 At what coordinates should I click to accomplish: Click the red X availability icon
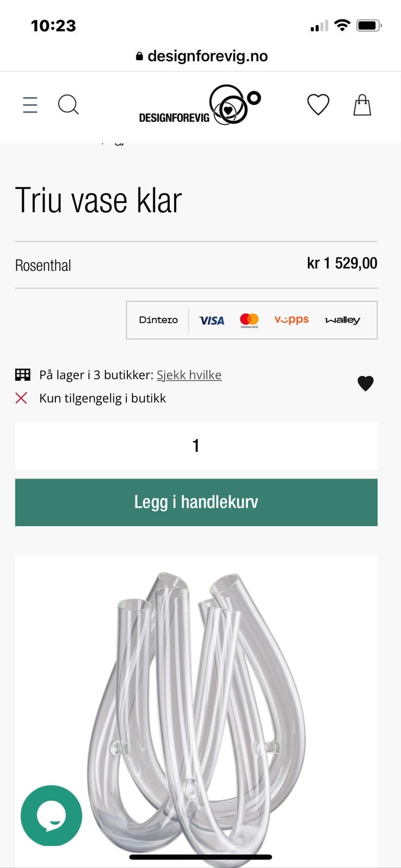tap(21, 398)
